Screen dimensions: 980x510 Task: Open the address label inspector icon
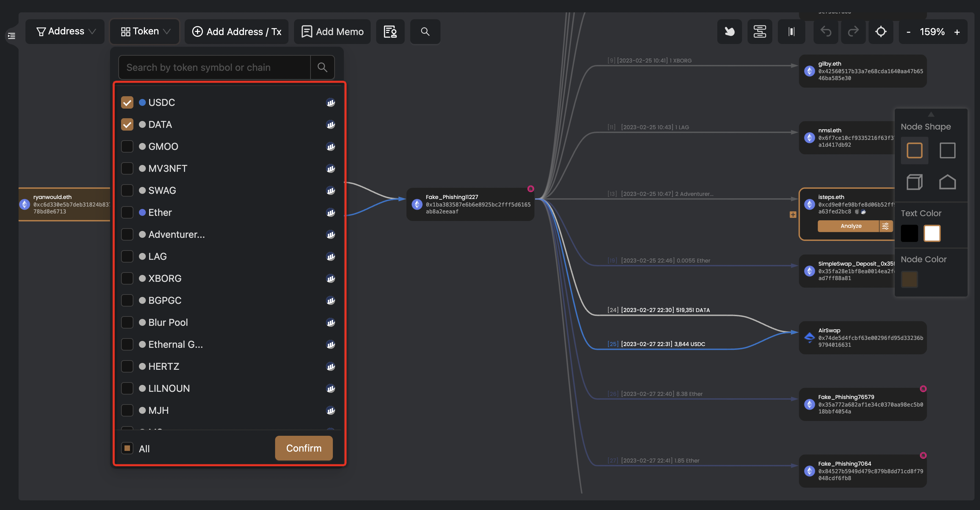coord(390,32)
